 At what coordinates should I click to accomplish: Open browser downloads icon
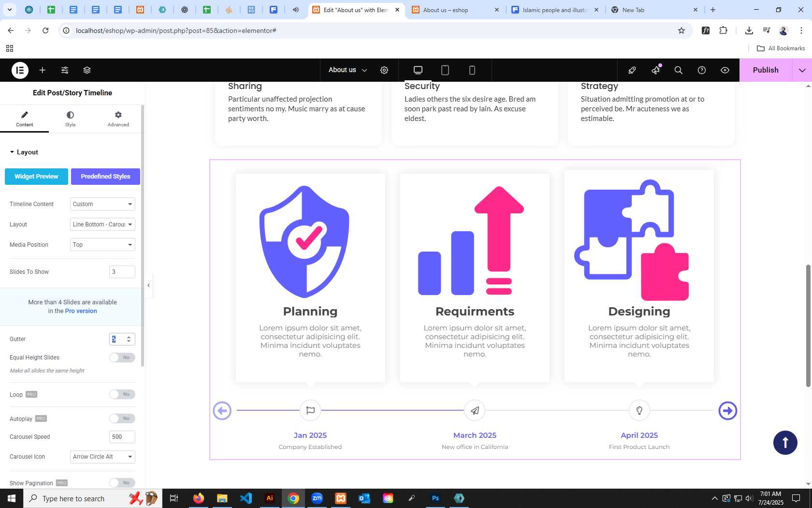click(x=749, y=30)
